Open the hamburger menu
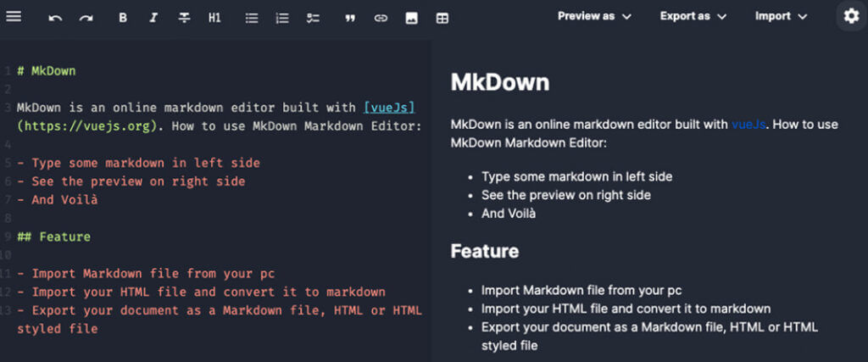The width and height of the screenshot is (868, 362). 14,17
